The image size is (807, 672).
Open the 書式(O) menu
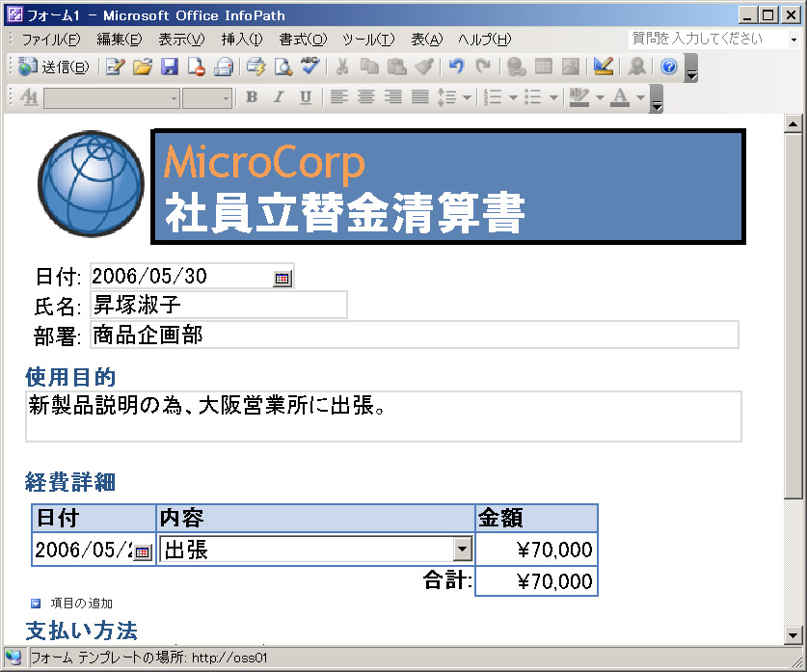303,40
